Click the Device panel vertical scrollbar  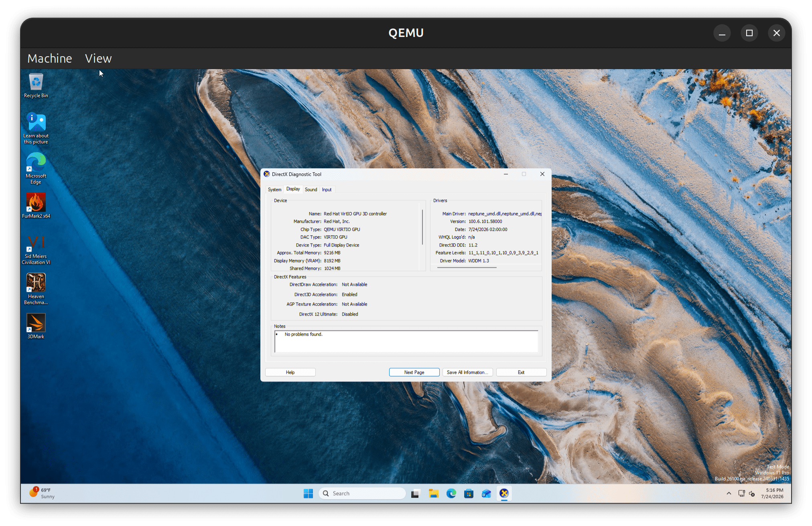[x=422, y=227]
